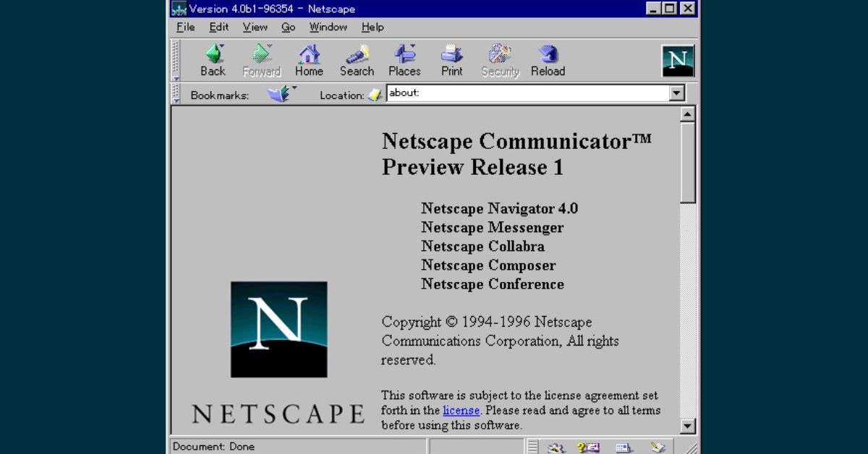The image size is (868, 454).
Task: Click the 'Netscape Collabra' text
Action: coord(483,247)
